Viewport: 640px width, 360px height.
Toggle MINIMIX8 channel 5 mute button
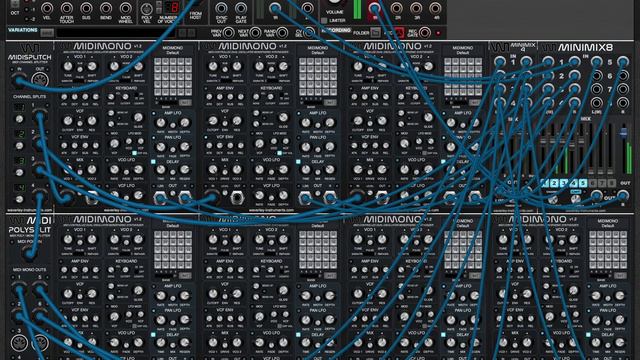click(583, 183)
